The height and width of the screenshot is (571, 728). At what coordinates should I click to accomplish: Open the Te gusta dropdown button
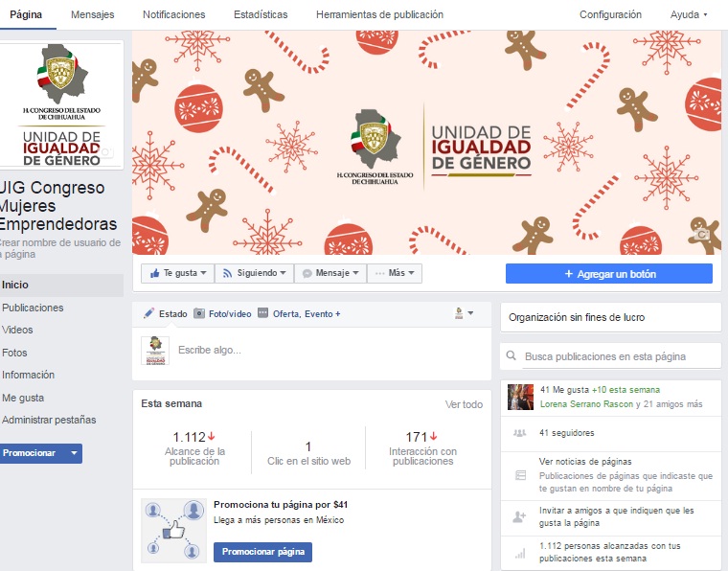[177, 273]
